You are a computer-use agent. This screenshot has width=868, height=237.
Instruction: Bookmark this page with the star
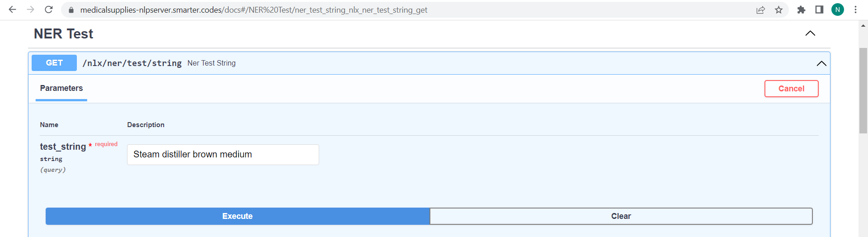pos(778,10)
